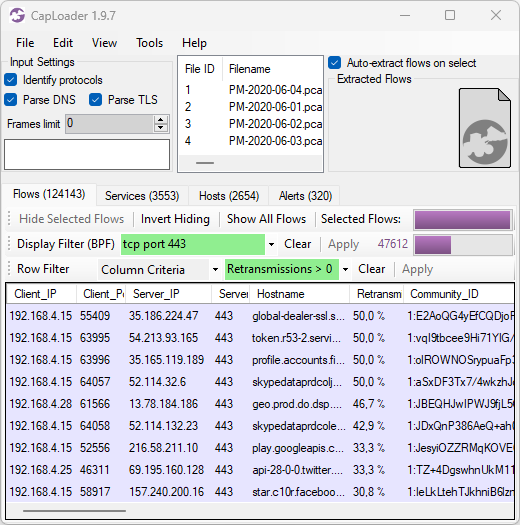
Task: Click the file list horizontal scrollbar
Action: 205,163
